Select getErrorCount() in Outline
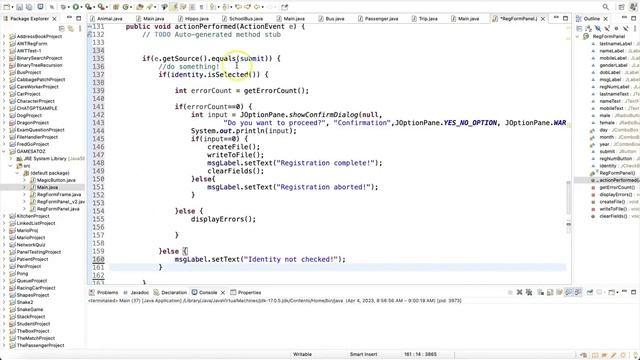Viewport: 640px width, 360px height. point(617,187)
